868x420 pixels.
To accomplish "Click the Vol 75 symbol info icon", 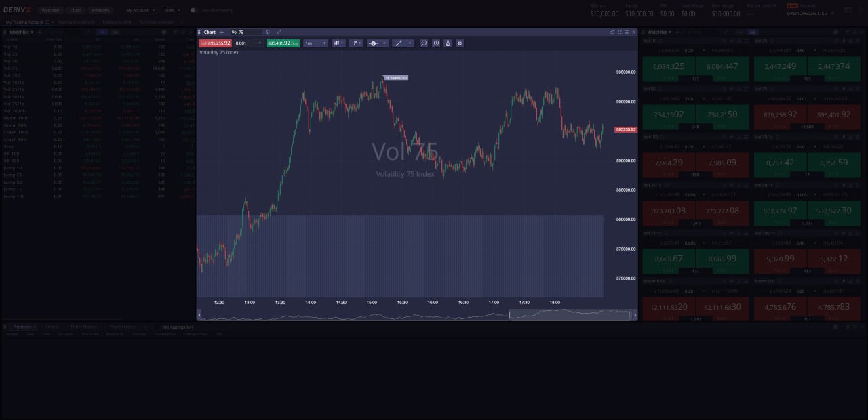I will (x=268, y=32).
